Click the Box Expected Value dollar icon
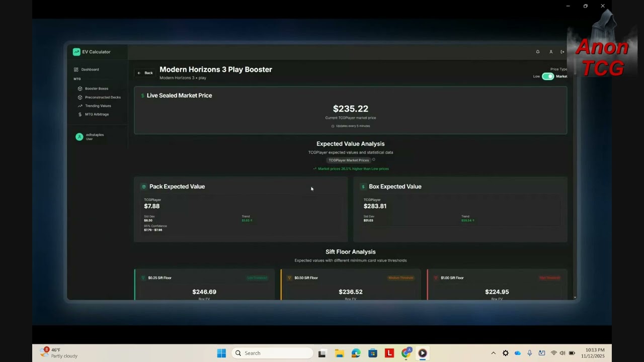This screenshot has width=644, height=362. click(363, 187)
